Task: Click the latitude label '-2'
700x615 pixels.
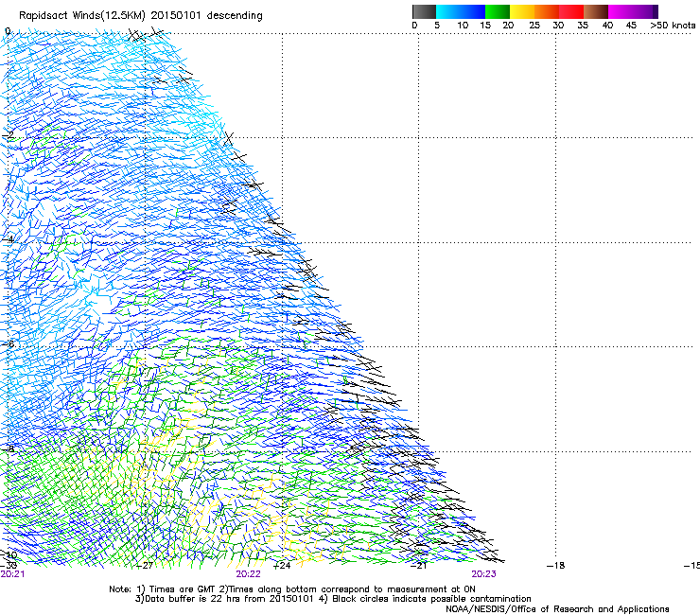Action: pos(8,134)
